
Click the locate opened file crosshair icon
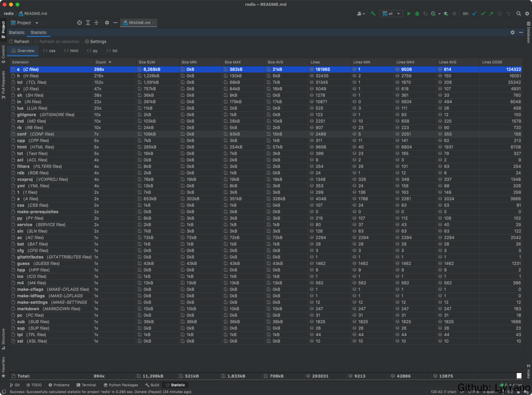pyautogui.click(x=79, y=23)
